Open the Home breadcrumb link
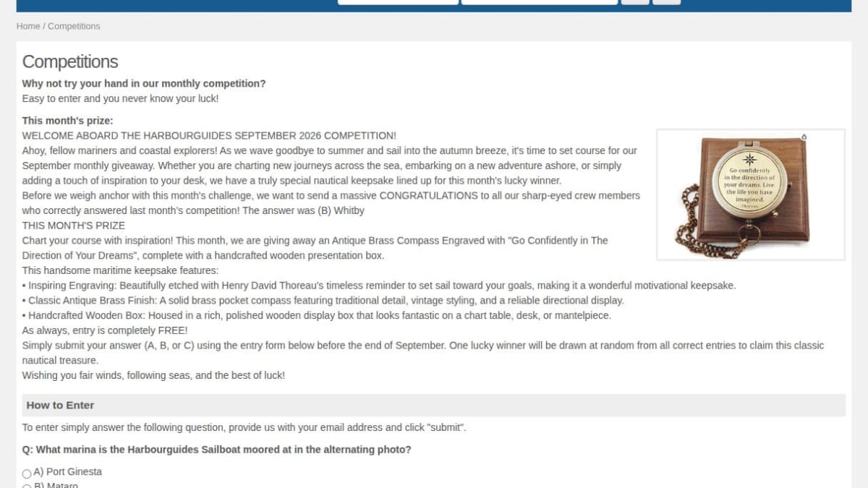868x488 pixels. tap(28, 26)
